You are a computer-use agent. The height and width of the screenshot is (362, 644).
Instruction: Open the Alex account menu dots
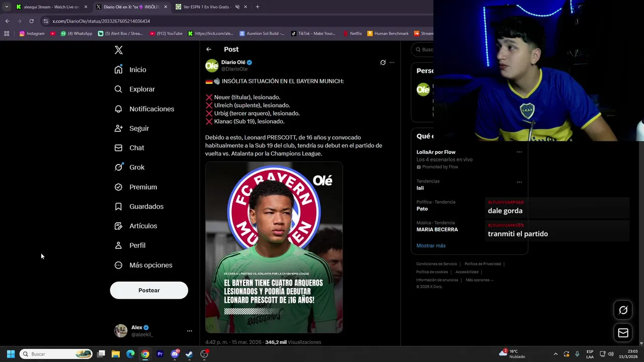pos(190,331)
